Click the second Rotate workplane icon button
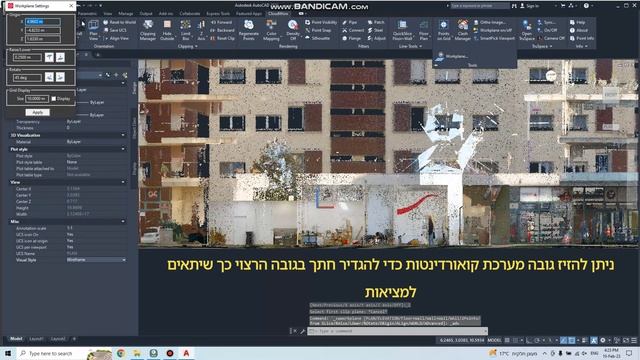 coord(60,77)
